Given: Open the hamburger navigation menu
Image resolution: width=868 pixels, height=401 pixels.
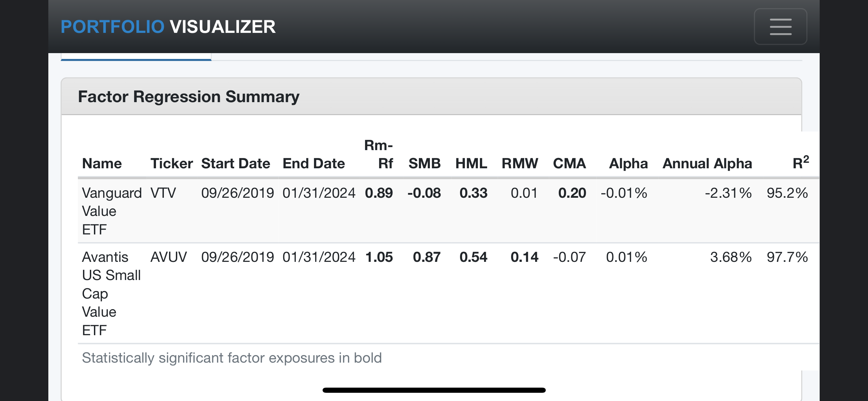Looking at the screenshot, I should [780, 27].
